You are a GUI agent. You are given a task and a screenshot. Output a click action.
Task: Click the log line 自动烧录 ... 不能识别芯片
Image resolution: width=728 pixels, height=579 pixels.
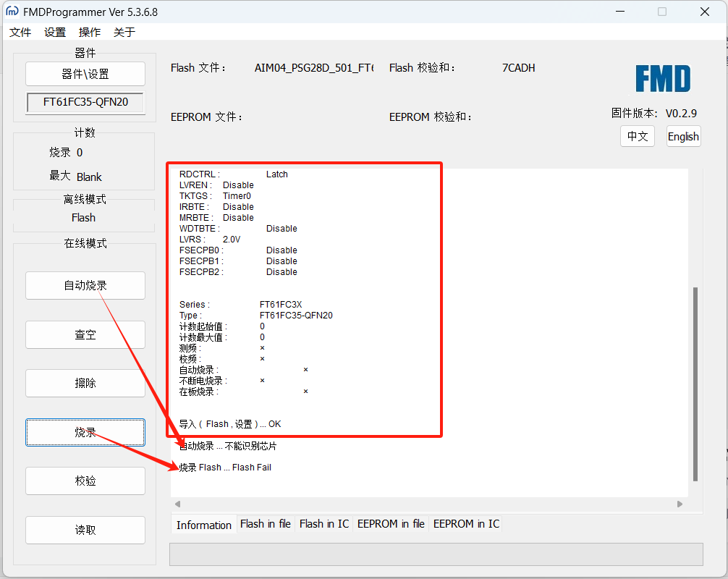pos(228,446)
